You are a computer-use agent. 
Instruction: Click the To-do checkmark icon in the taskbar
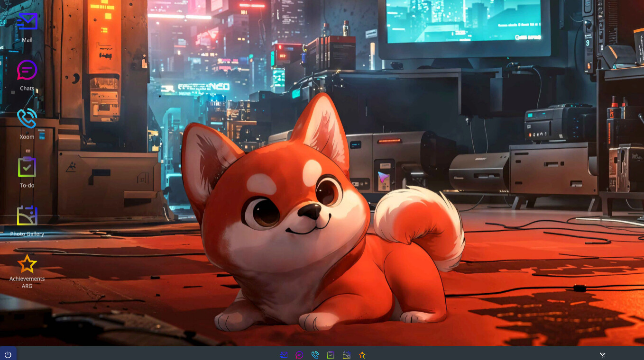pos(331,355)
